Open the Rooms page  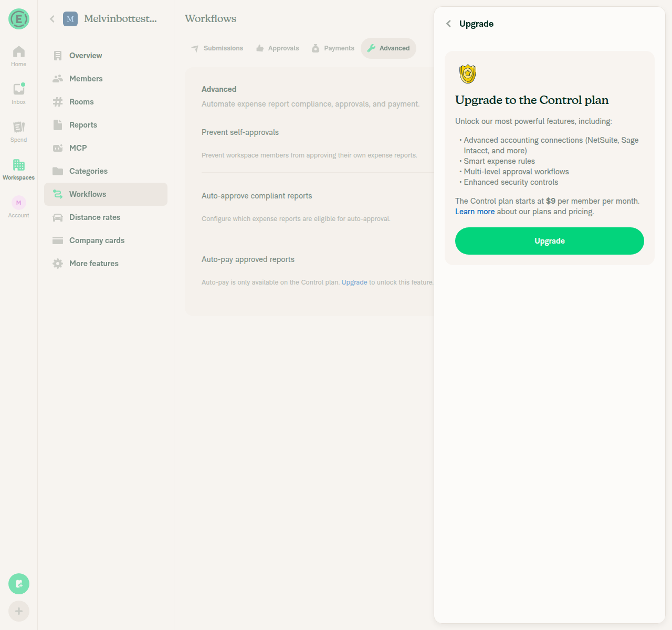106,102
